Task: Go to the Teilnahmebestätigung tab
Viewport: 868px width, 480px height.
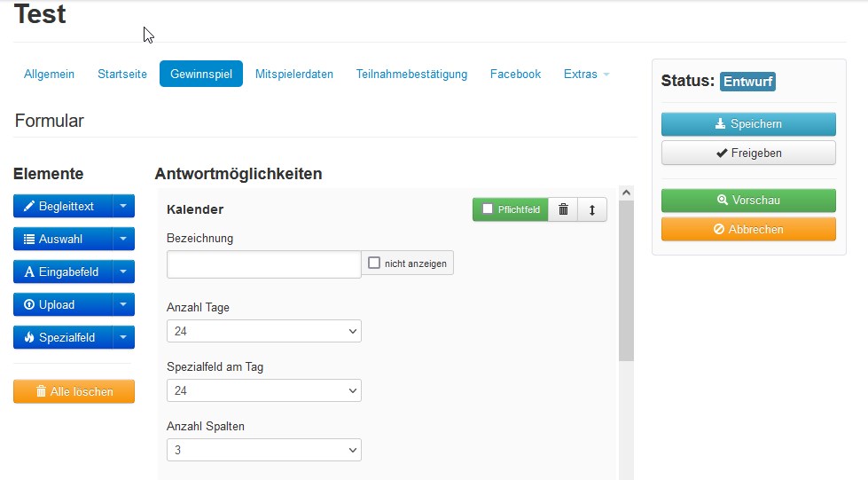Action: (x=411, y=75)
